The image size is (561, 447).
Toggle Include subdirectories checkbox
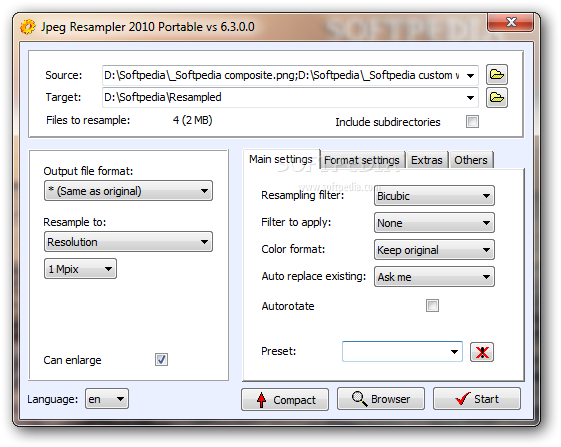point(472,122)
